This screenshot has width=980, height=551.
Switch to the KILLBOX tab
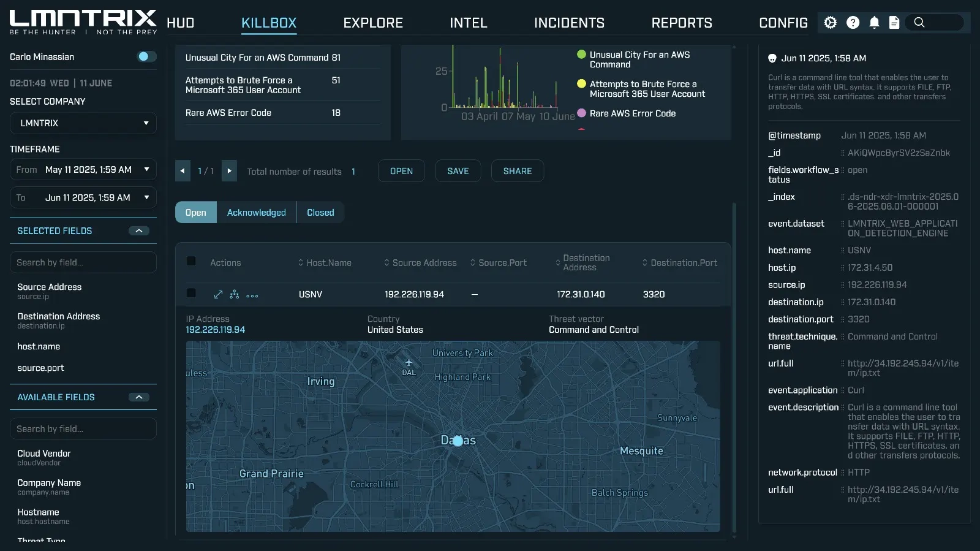pyautogui.click(x=269, y=23)
